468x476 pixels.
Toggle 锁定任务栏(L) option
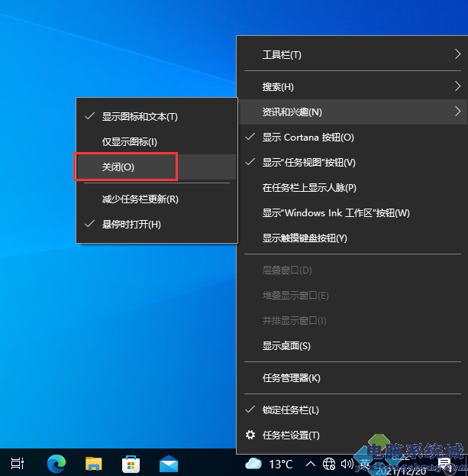(x=353, y=410)
